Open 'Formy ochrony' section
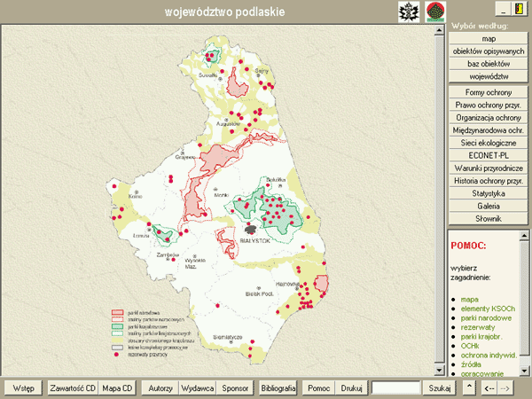The height and width of the screenshot is (399, 532). [x=489, y=92]
